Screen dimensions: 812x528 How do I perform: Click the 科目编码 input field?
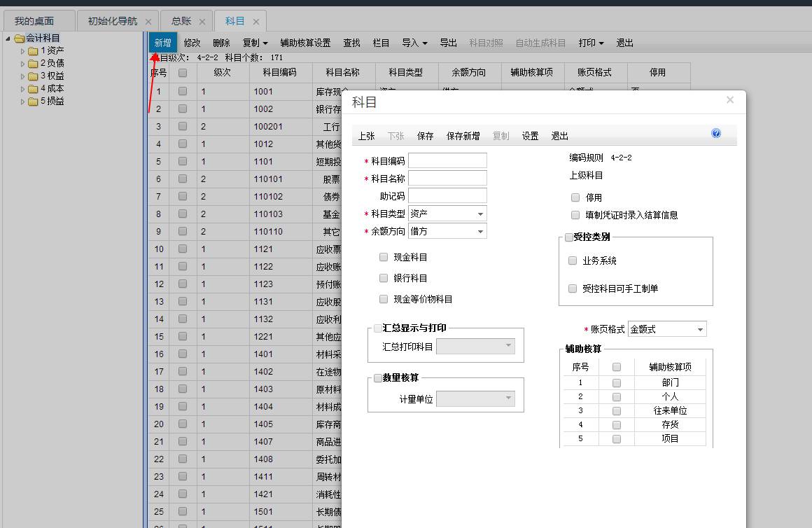click(x=447, y=160)
